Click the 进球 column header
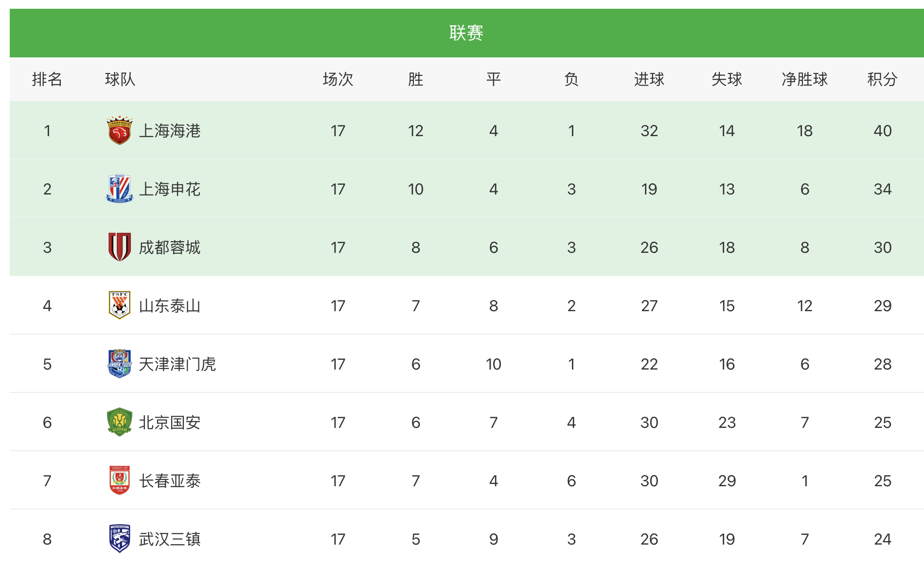Screen dimensions: 924x565 click(649, 79)
